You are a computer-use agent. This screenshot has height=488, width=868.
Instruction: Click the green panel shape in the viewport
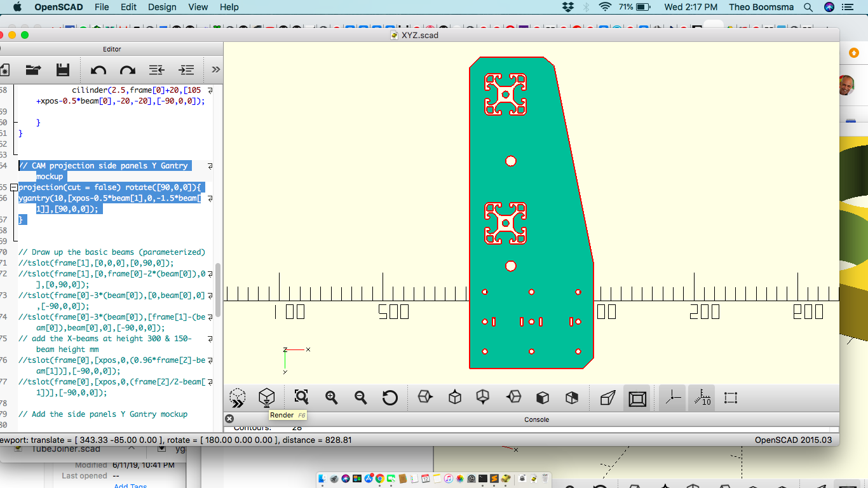coord(531,213)
